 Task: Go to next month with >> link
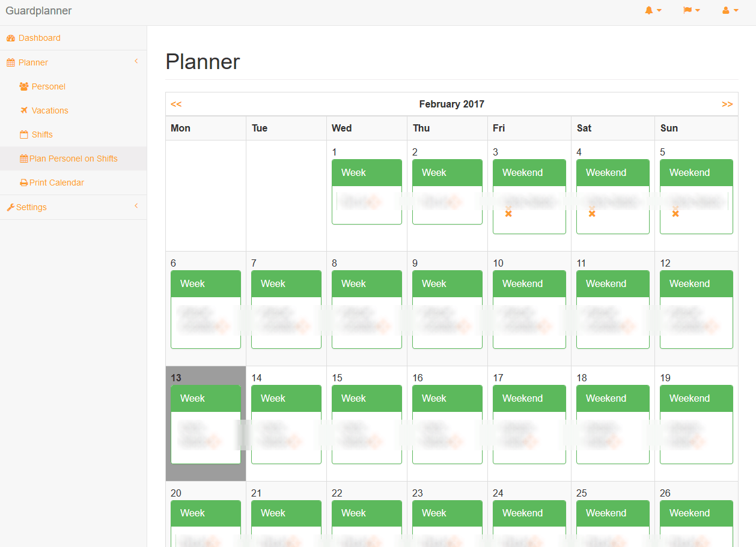click(727, 104)
